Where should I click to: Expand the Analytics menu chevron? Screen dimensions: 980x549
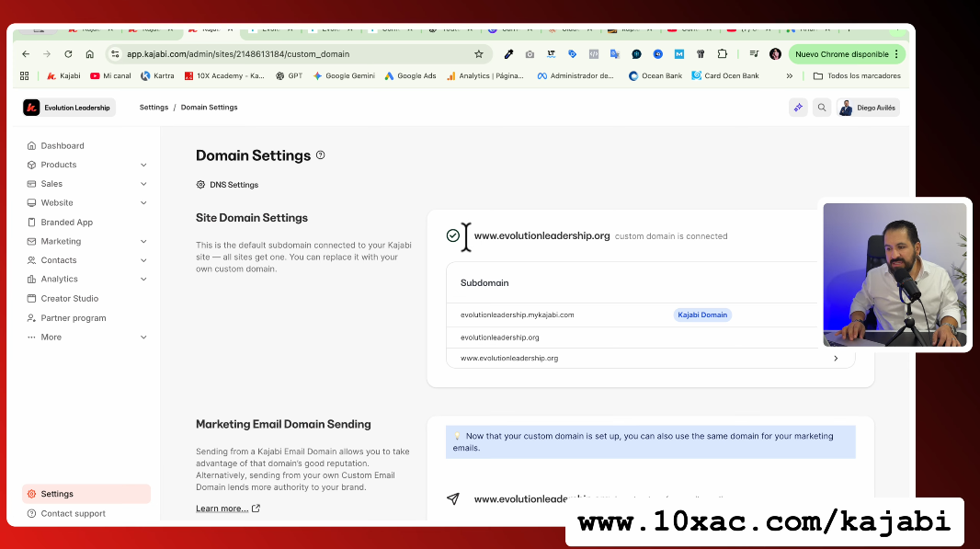click(143, 280)
